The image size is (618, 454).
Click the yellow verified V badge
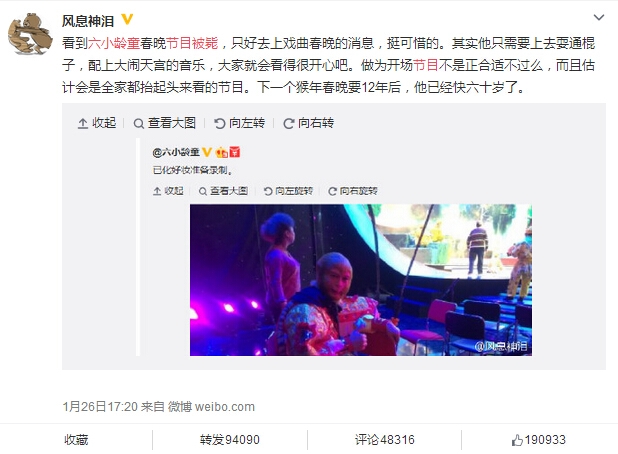pyautogui.click(x=127, y=19)
